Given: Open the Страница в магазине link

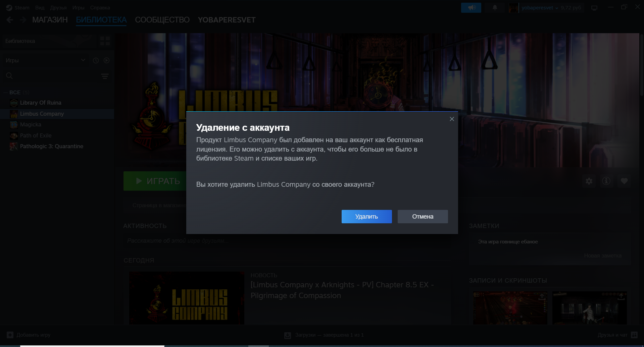Looking at the screenshot, I should [x=159, y=205].
